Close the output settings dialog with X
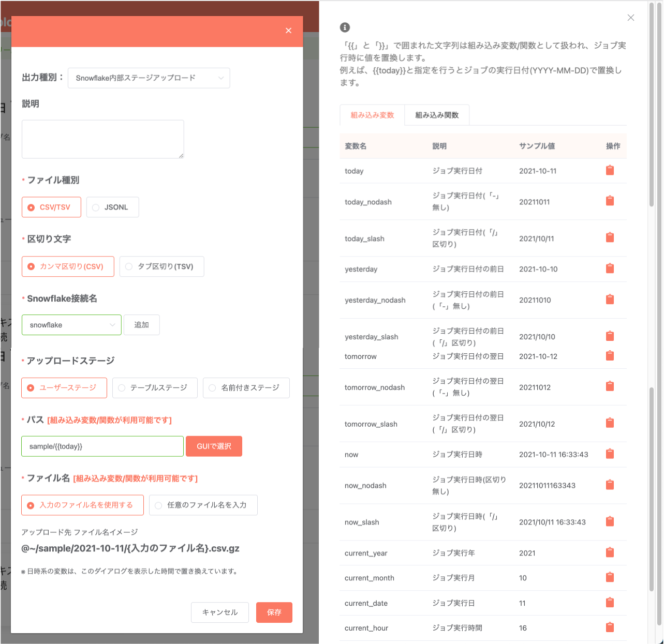 point(288,31)
